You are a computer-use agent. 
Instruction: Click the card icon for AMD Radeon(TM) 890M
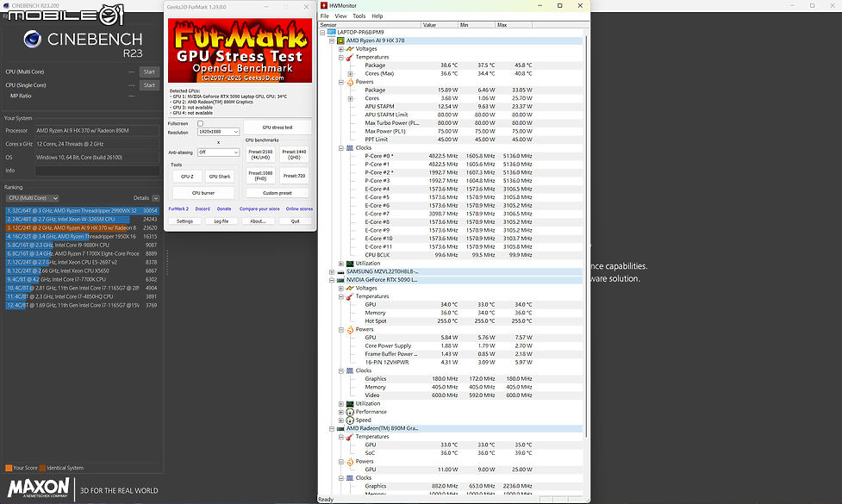[340, 428]
